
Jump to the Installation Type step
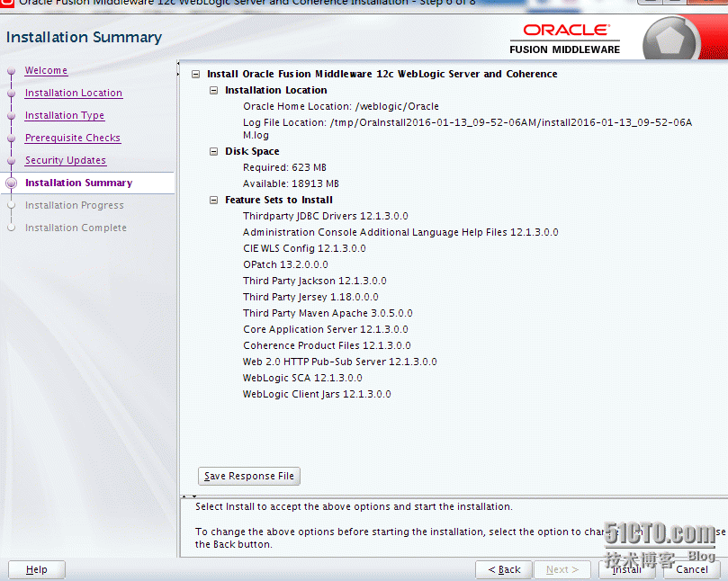coord(65,115)
